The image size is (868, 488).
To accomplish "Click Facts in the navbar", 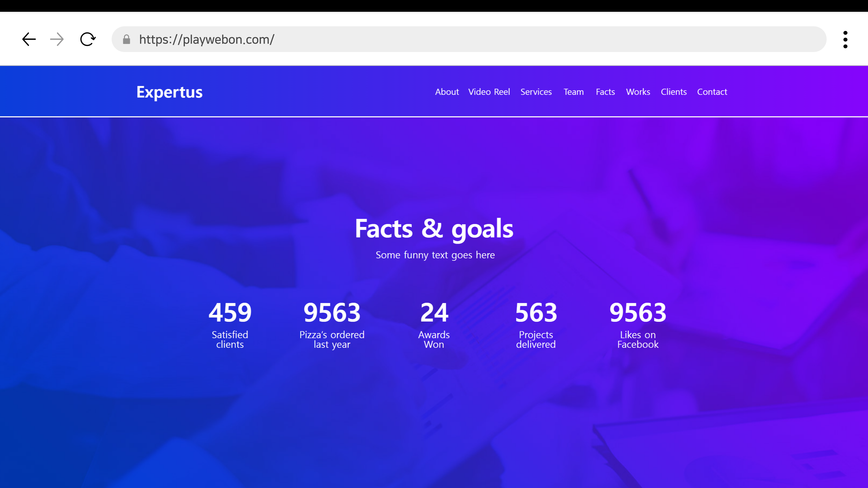I will pyautogui.click(x=605, y=92).
